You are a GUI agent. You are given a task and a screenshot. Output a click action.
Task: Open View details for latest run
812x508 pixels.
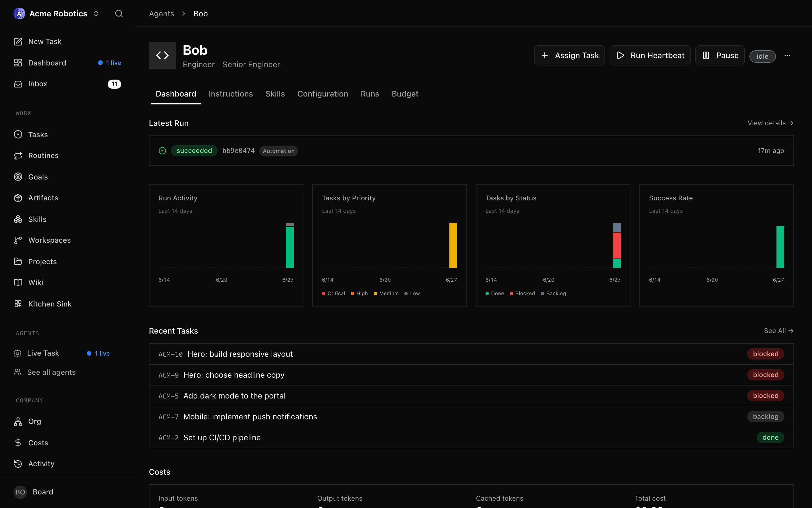click(770, 123)
